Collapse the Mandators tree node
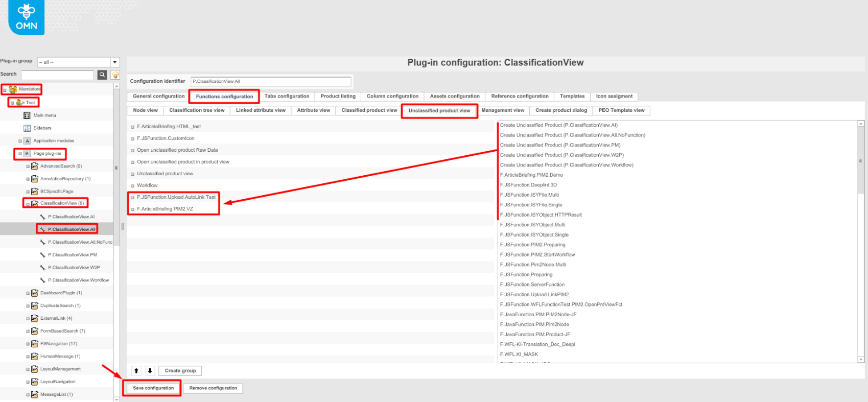The image size is (868, 402). [x=5, y=90]
